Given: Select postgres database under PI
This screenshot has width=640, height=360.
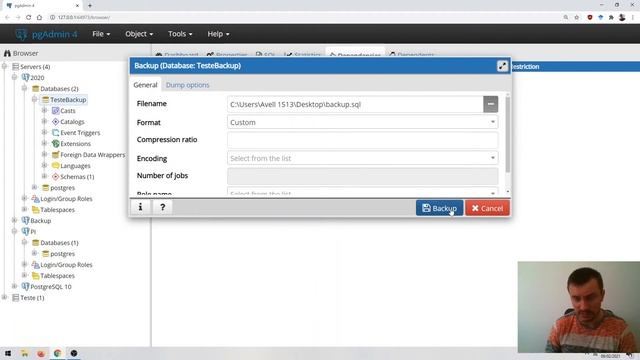Looking at the screenshot, I should 62,253.
